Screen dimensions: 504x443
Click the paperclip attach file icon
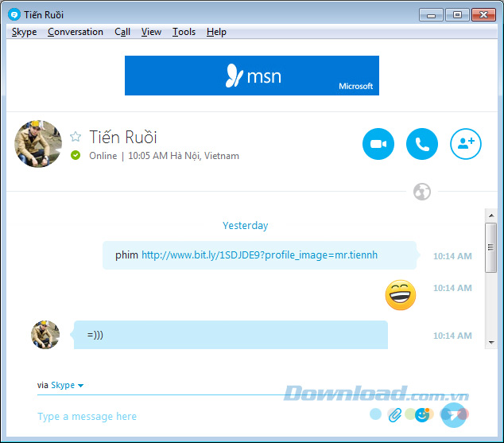395,414
